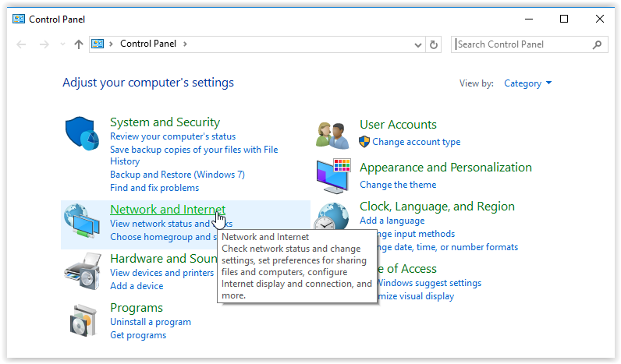Viewport: 621px width, 364px height.
Task: Expand the Control Panel breadcrumb chevron
Action: (185, 44)
